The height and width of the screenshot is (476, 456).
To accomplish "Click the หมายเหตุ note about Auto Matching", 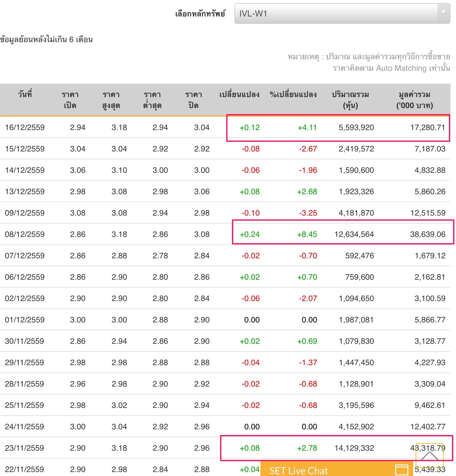I will coord(369,62).
